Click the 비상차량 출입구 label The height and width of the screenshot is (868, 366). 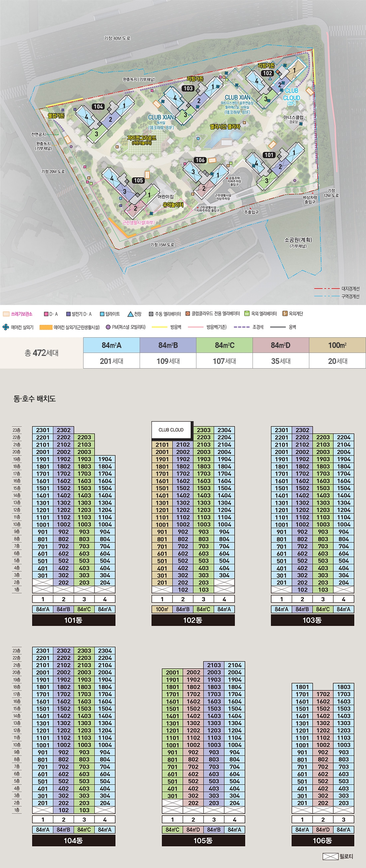click(x=310, y=200)
